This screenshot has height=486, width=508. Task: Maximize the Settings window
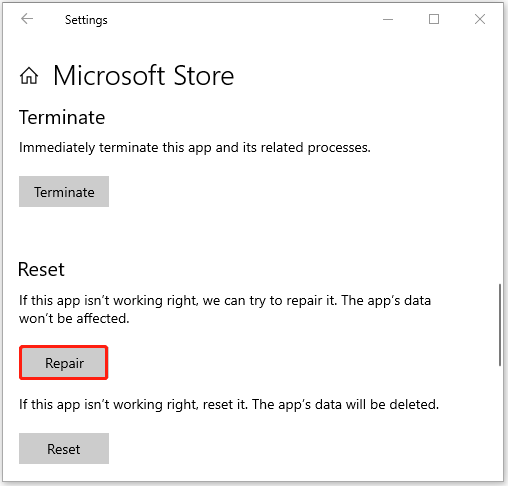tap(434, 19)
